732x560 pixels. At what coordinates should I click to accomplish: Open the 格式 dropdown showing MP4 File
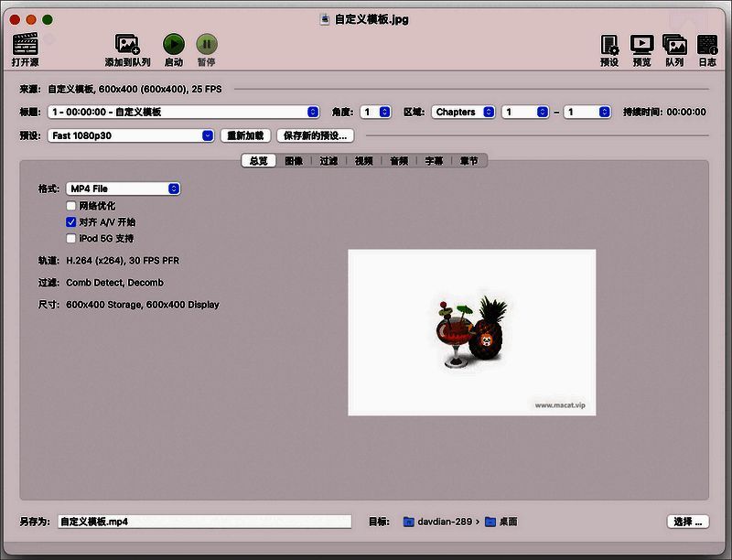(x=123, y=188)
